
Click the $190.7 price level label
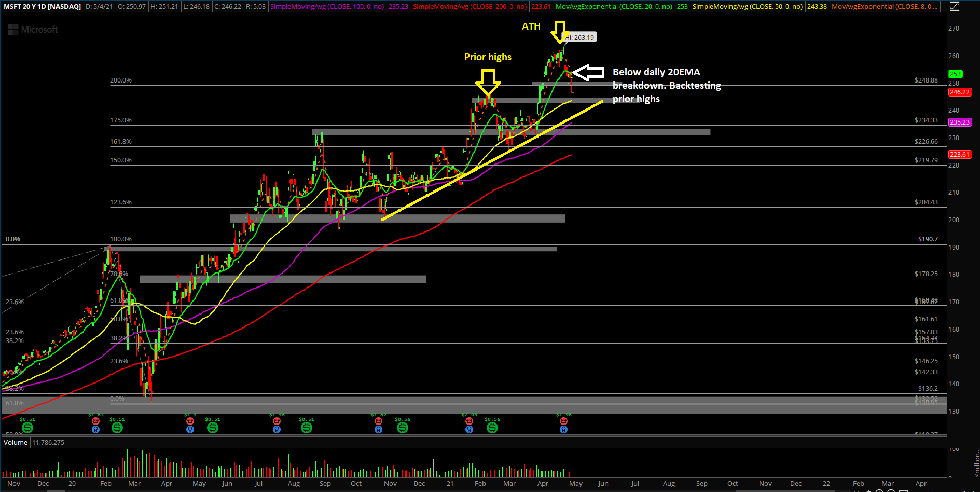tap(928, 239)
